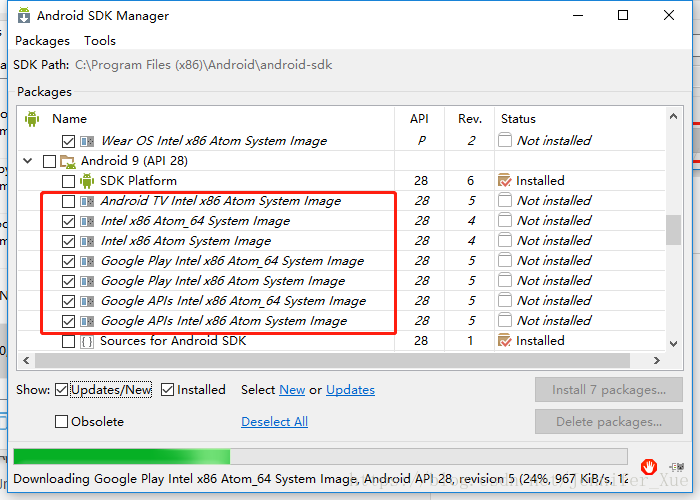Click the Google APIs Atom_64 image icon
700x500 pixels.
coord(87,301)
